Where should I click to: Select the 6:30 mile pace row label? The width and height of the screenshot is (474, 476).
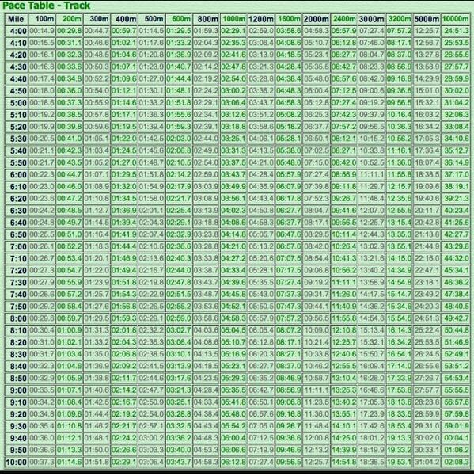point(16,211)
